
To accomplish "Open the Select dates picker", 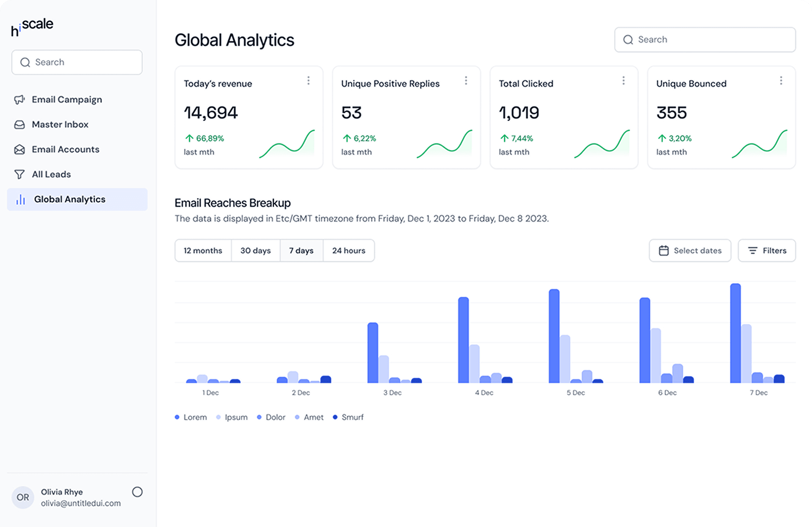I will (x=690, y=251).
